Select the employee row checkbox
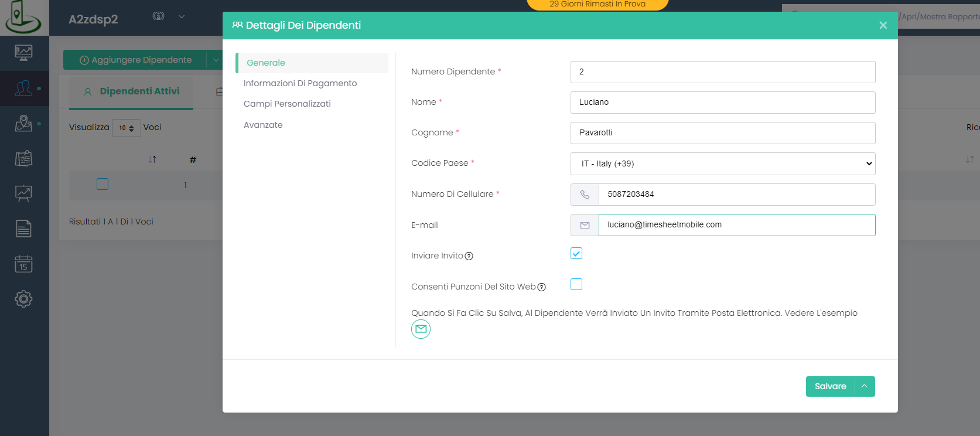The width and height of the screenshot is (980, 436). 103,184
